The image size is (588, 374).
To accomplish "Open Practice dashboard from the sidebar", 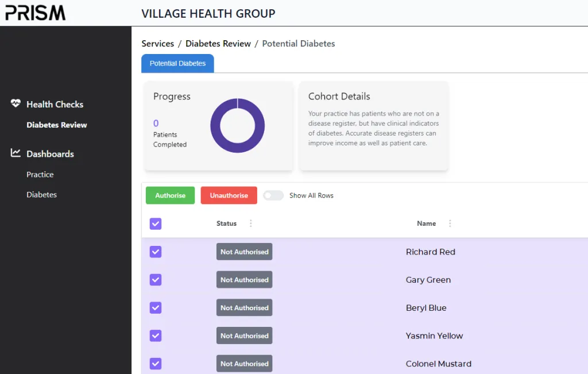I will [x=40, y=175].
